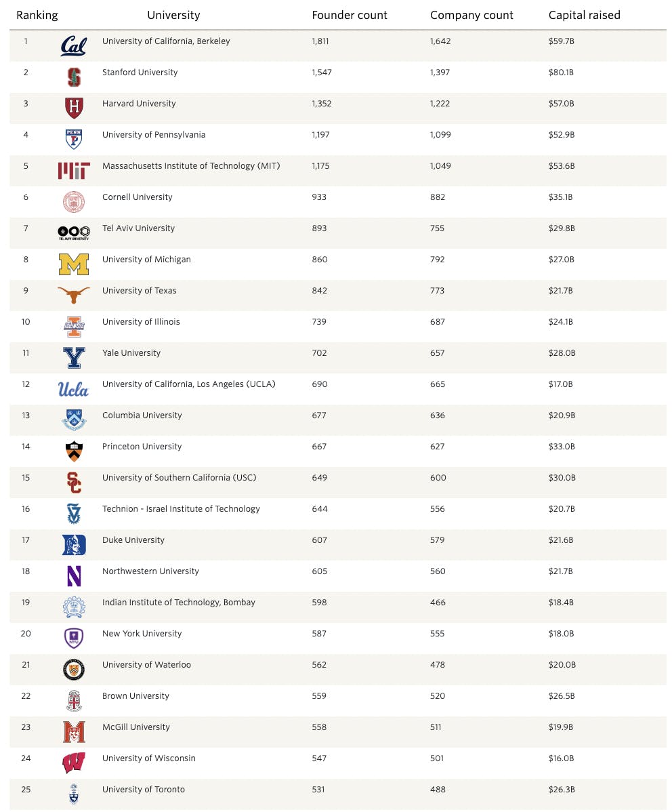Click the Wisconsin red W logo
Screen dimensions: 672x812
(x=73, y=763)
